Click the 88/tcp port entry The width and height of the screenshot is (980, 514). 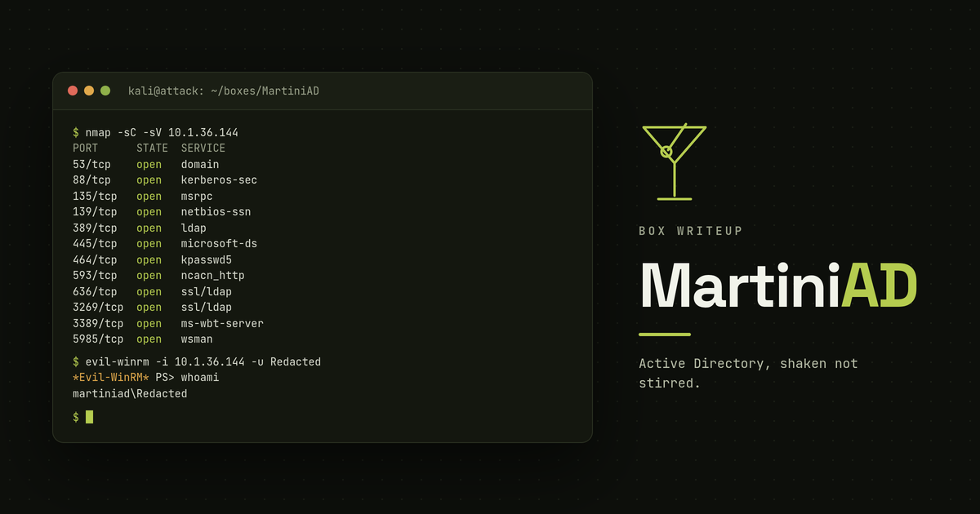point(91,180)
